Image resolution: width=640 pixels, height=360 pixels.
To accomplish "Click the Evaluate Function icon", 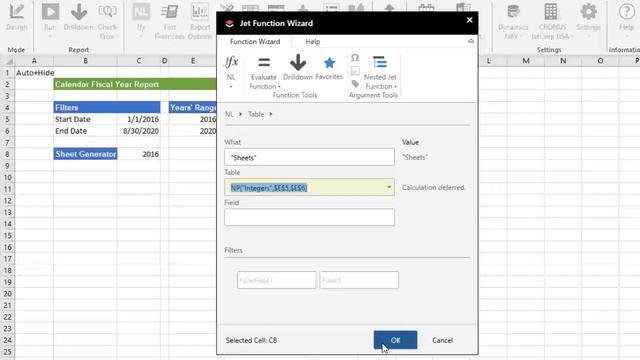I will coord(264,62).
